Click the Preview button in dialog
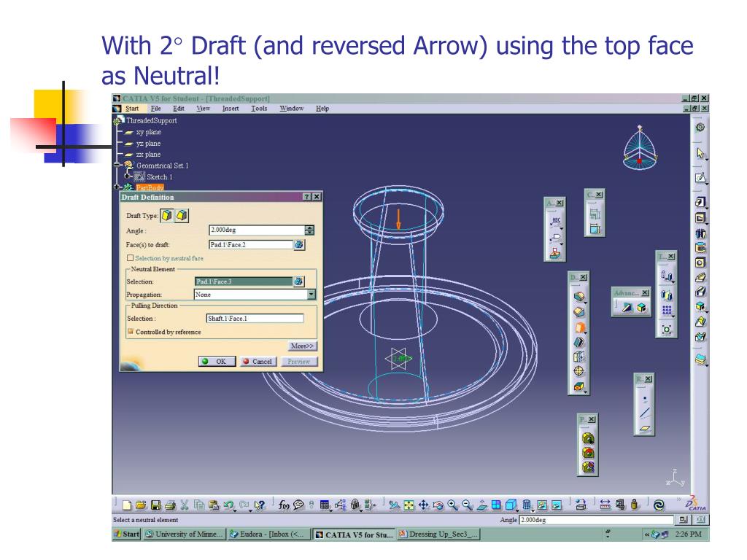The image size is (747, 560). click(x=299, y=362)
